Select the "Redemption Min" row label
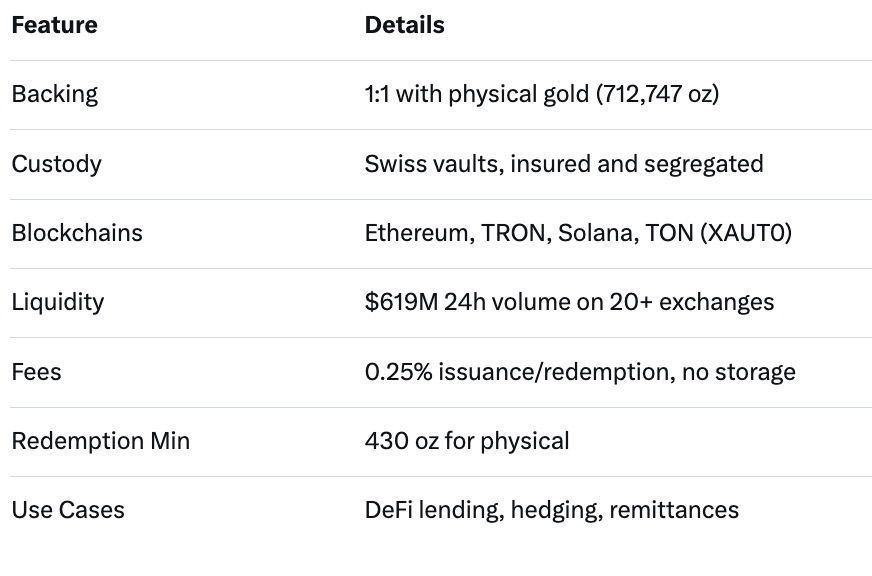This screenshot has width=872, height=576. tap(100, 441)
